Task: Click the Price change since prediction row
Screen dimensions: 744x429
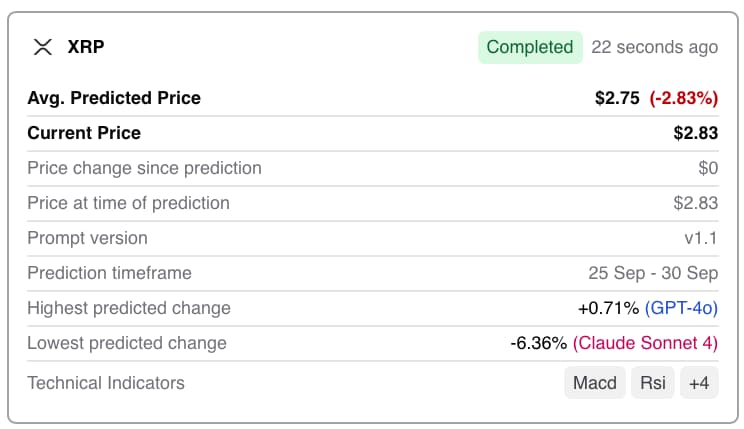Action: (x=144, y=168)
